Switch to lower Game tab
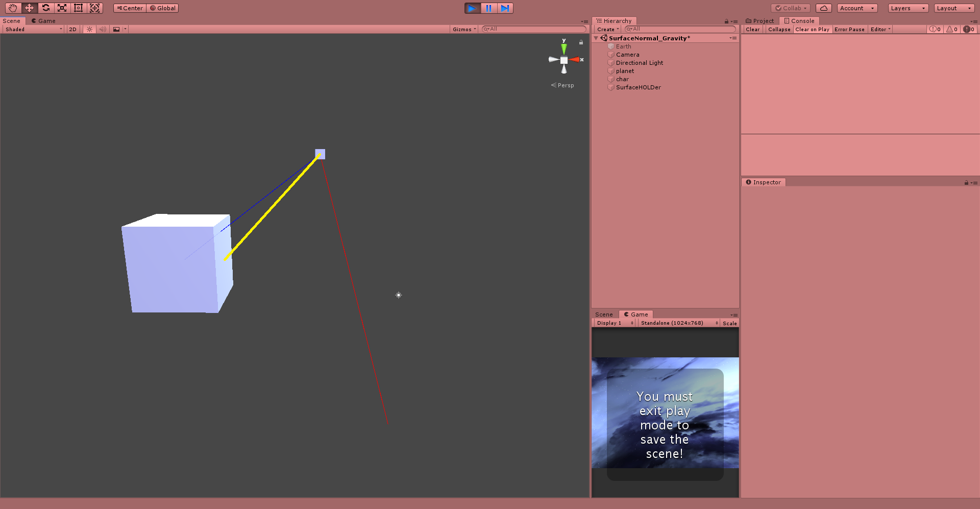This screenshot has height=509, width=980. (636, 314)
